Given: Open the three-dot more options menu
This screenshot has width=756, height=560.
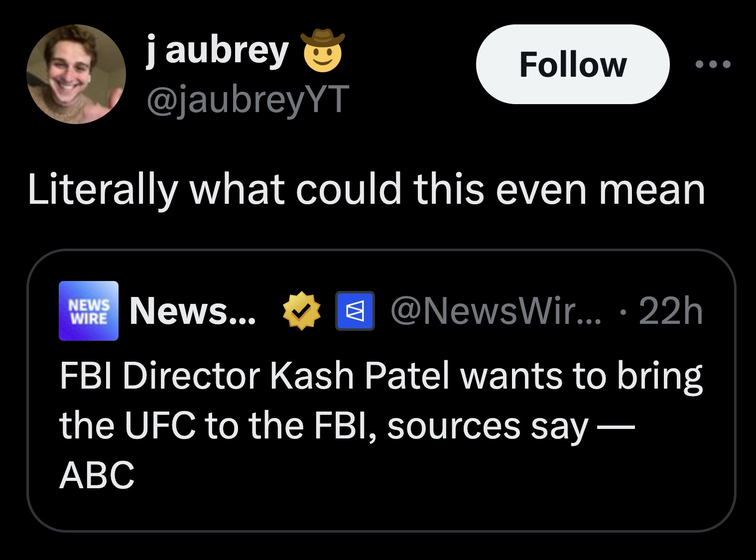Looking at the screenshot, I should [713, 64].
